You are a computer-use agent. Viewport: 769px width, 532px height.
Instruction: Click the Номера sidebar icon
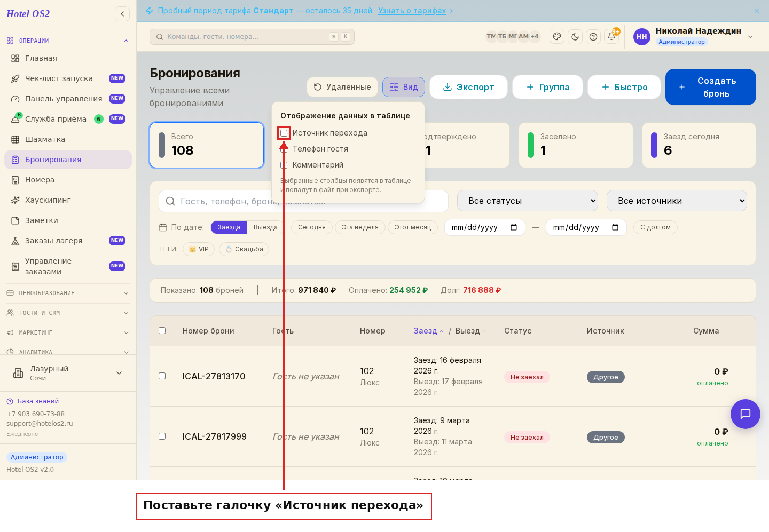coord(15,180)
